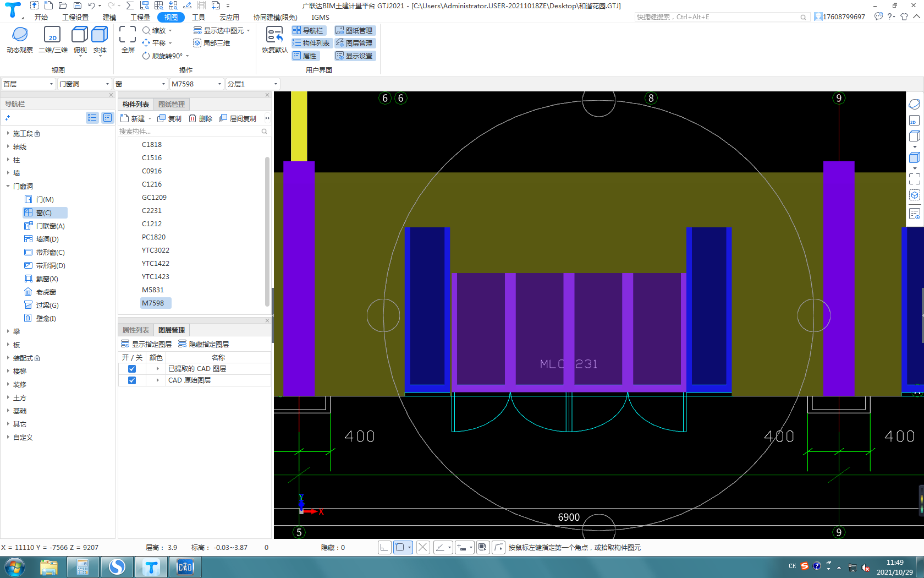
Task: Click 显示指定图层 show layer icon
Action: pyautogui.click(x=125, y=344)
